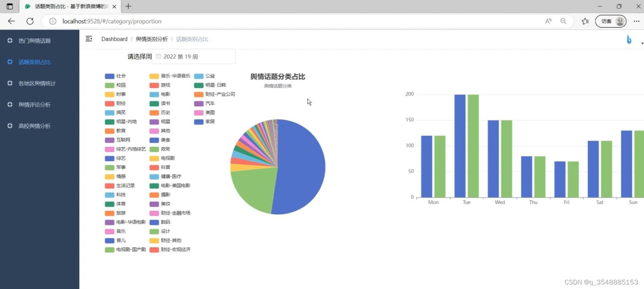Viewport: 644px width, 289px height.
Task: Expand the small arrow below Bing icon
Action: click(642, 43)
